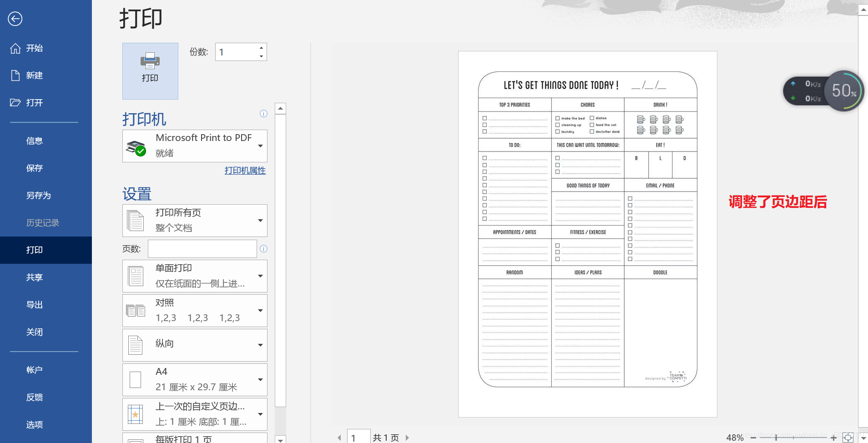The height and width of the screenshot is (443, 868).
Task: Open the 开始 home page
Action: [46, 48]
